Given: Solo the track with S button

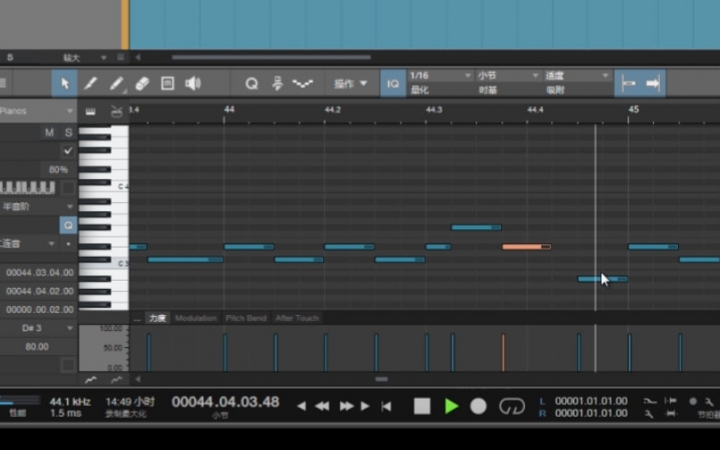Looking at the screenshot, I should point(68,132).
